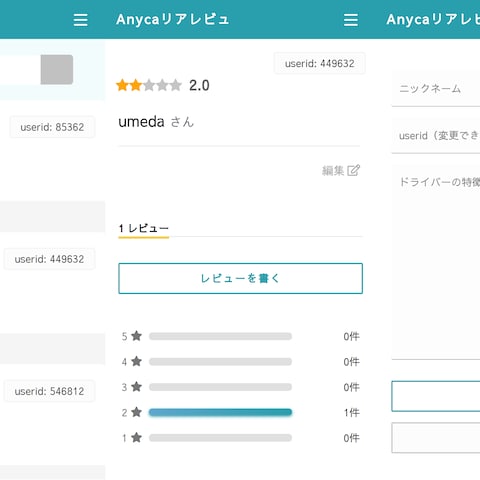The image size is (480, 480).
Task: Click the gray avatar thumbnail on left screen
Action: coord(57,69)
